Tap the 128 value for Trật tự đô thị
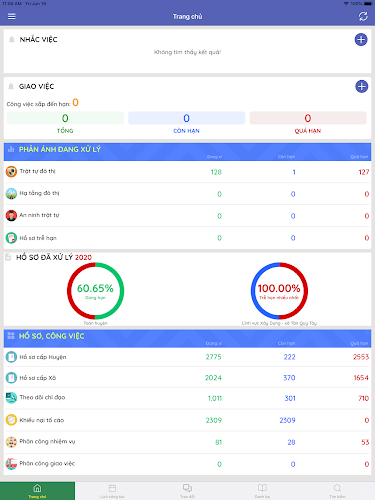375x500 pixels. point(216,172)
